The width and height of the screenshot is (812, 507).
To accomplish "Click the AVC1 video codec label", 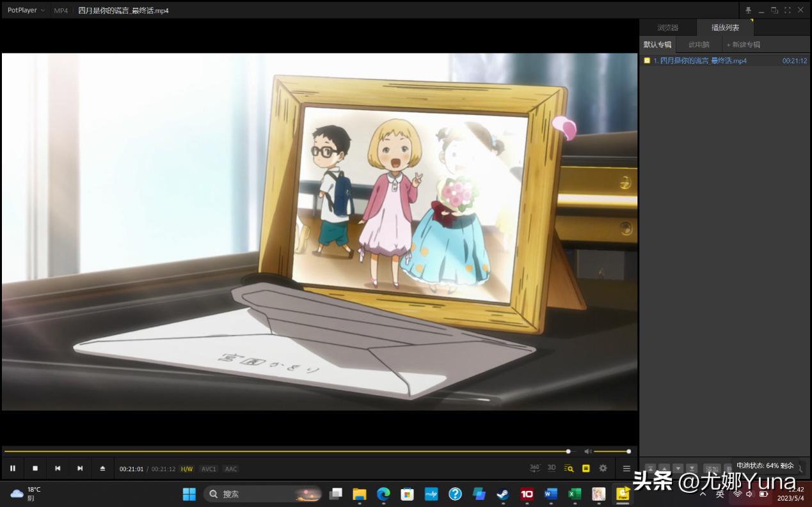I will coord(209,469).
